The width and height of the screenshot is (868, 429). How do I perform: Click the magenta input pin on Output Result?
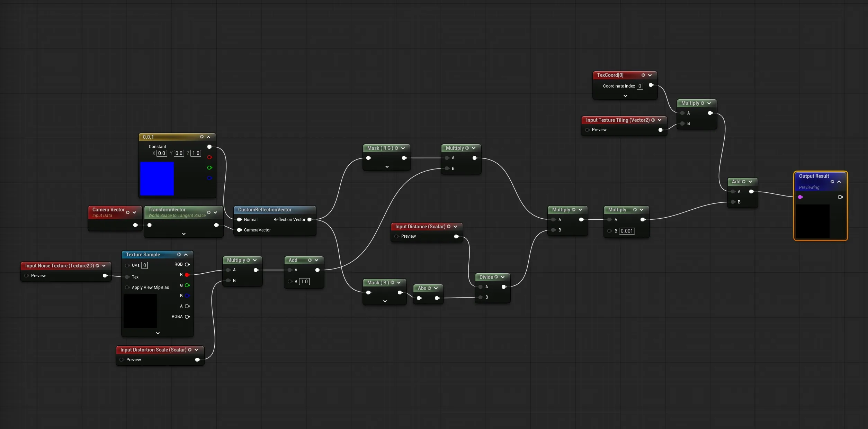(800, 197)
